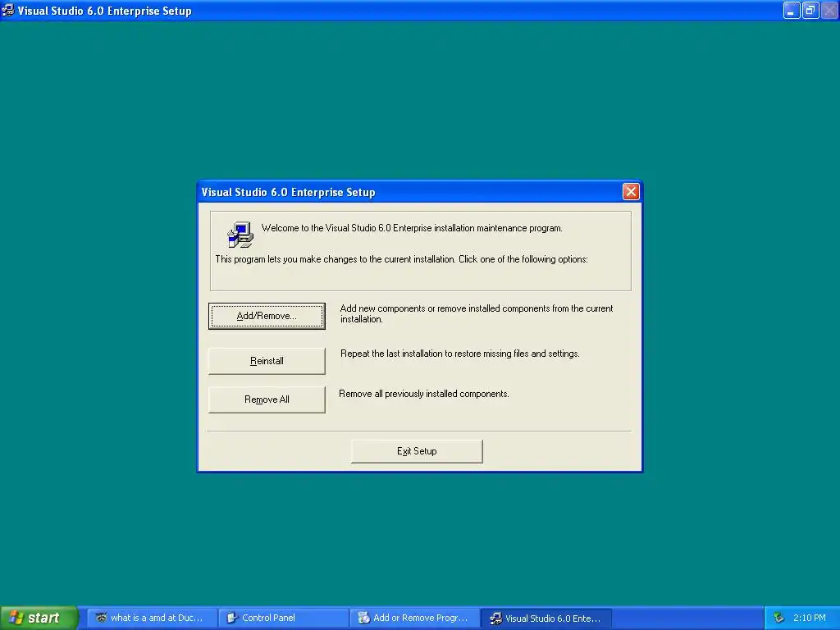Viewport: 840px width, 630px height.
Task: Switch to Control Panel in the taskbar
Action: (283, 618)
